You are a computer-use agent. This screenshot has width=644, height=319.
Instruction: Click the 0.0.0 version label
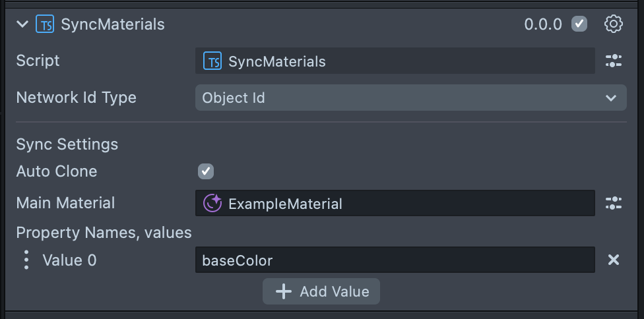[543, 24]
